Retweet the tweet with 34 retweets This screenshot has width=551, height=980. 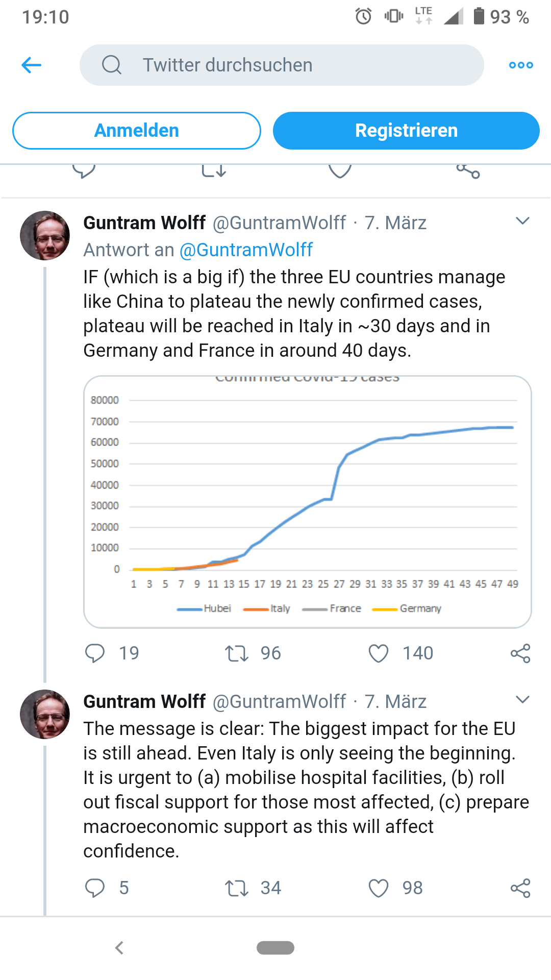(237, 888)
